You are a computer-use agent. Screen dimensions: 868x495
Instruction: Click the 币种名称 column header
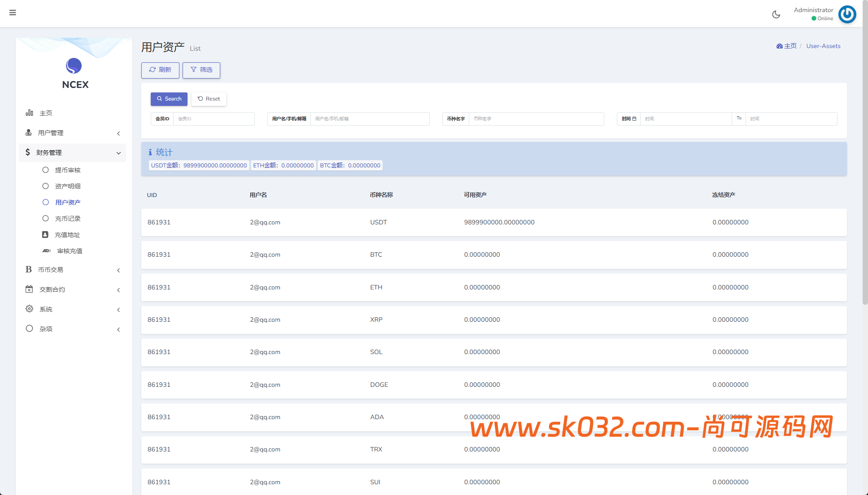point(381,195)
